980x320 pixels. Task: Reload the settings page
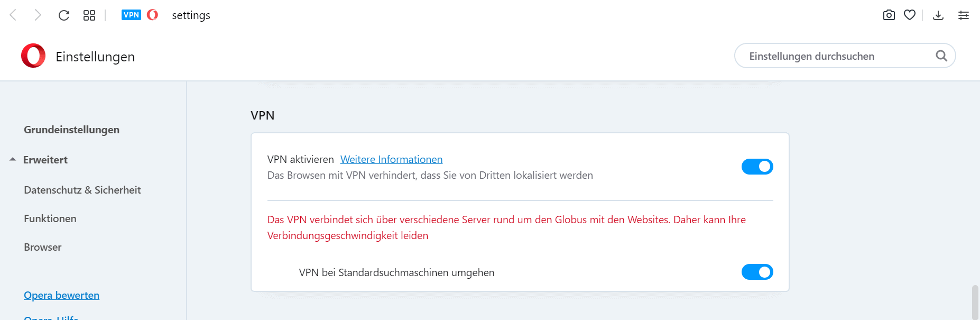tap(64, 15)
